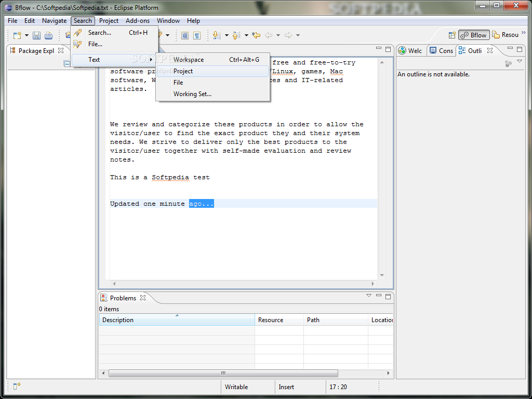Maximize the Problems view

coord(388,297)
